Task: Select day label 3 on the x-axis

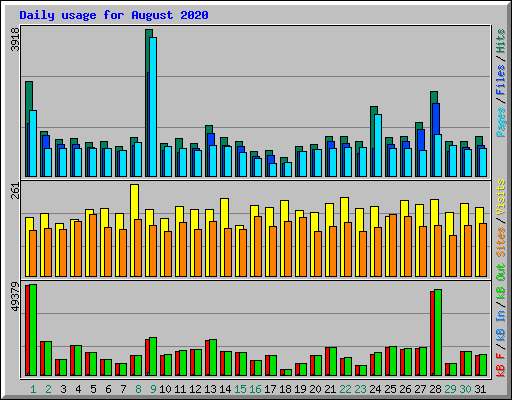Action: pos(63,389)
